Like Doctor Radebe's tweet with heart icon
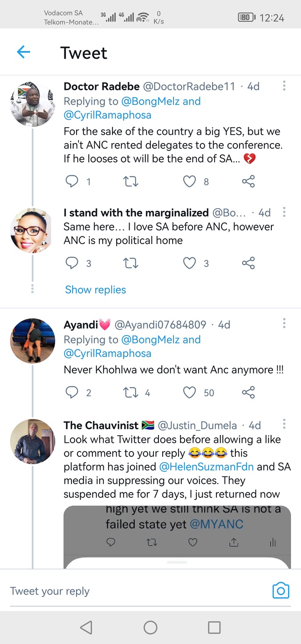The height and width of the screenshot is (644, 301). click(190, 181)
